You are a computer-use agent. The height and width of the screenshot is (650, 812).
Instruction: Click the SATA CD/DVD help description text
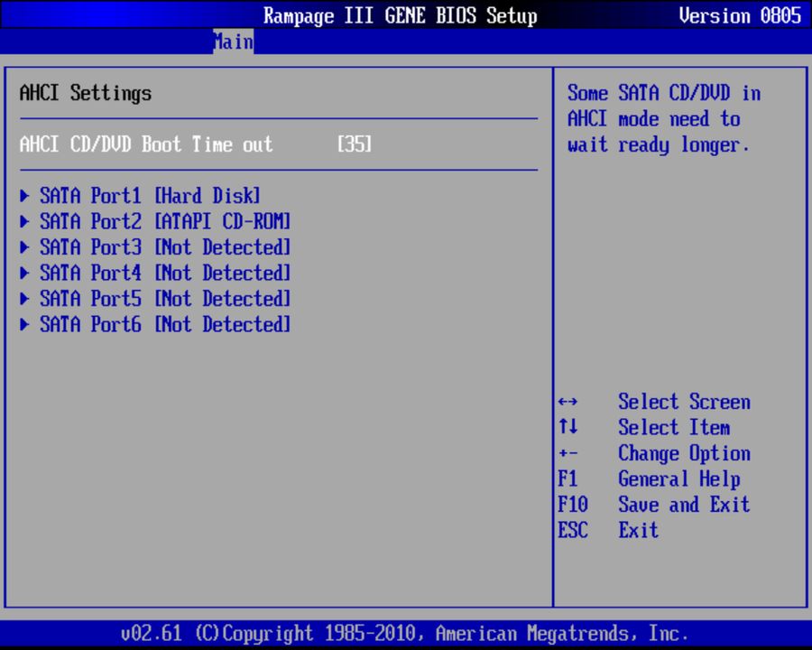[664, 118]
